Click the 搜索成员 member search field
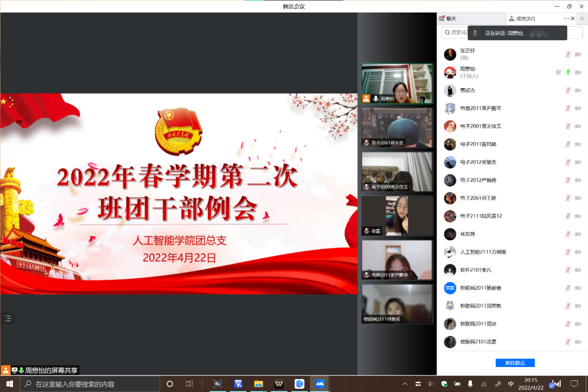The height and width of the screenshot is (392, 588). coord(512,32)
